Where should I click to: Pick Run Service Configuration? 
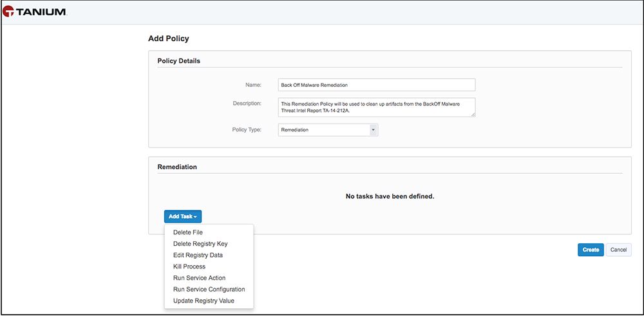[209, 290]
